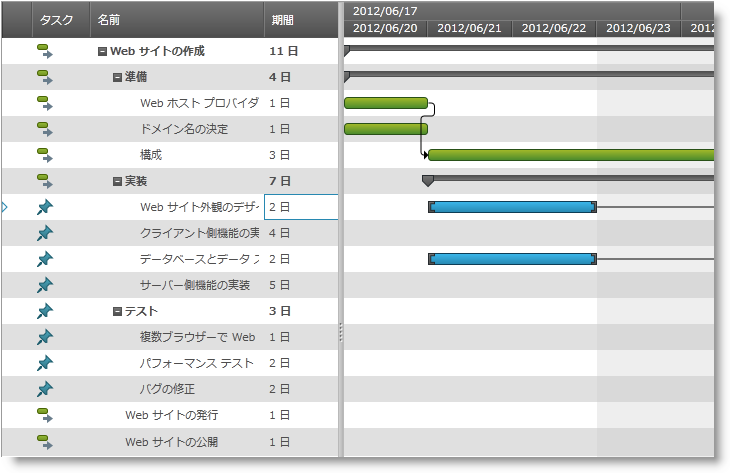This screenshot has height=473, width=730.
Task: Click the splitter grip between grid and chart
Action: [341, 332]
